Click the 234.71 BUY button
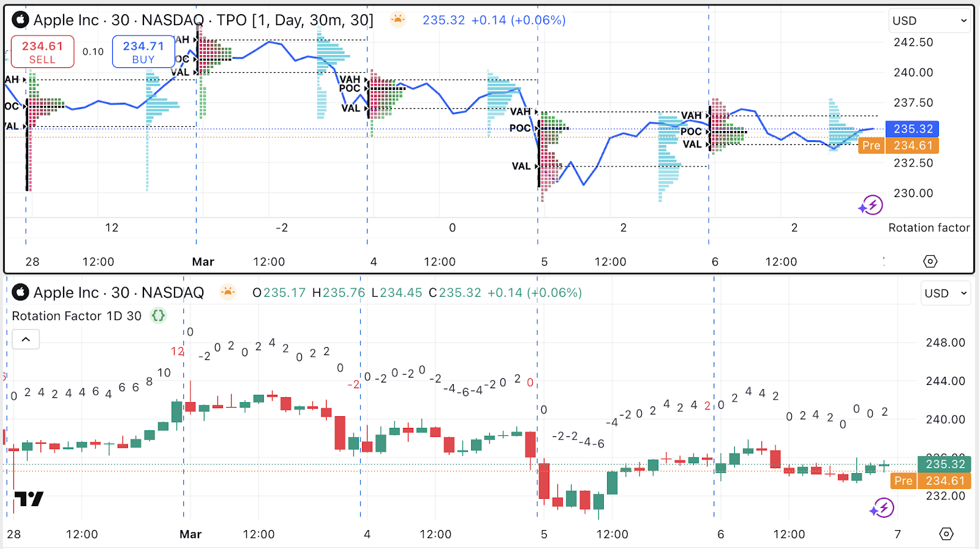980x549 pixels. [143, 52]
